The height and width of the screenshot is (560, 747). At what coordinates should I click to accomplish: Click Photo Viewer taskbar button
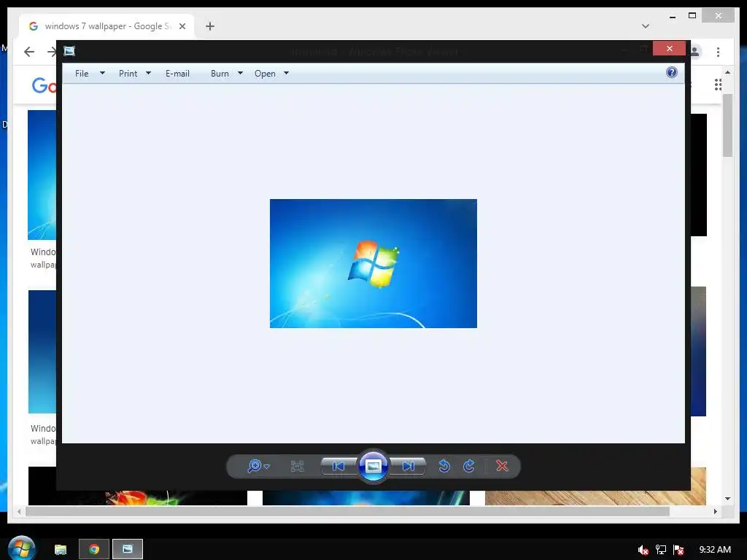coord(128,550)
